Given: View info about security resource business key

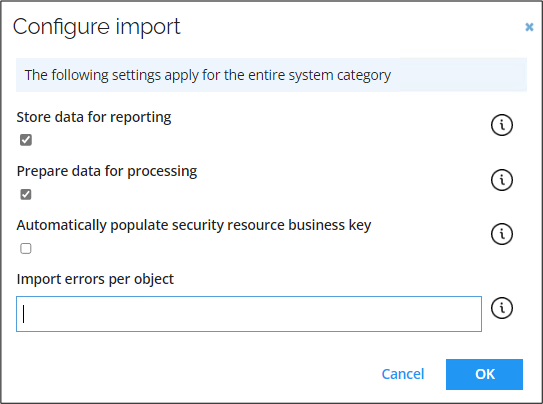Looking at the screenshot, I should 502,234.
